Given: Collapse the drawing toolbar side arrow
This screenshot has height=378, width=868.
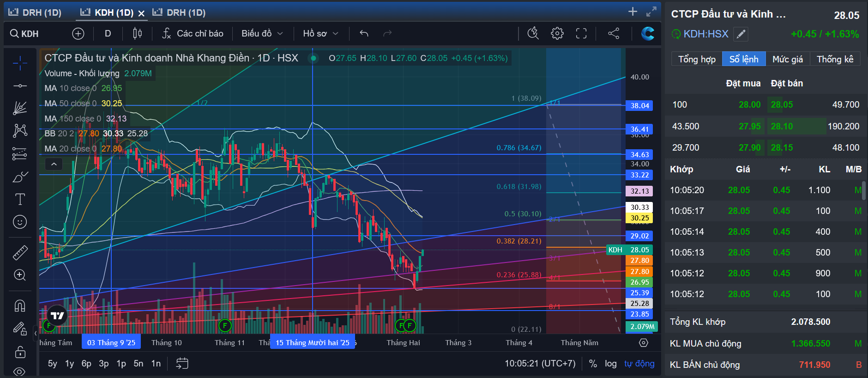Looking at the screenshot, I should (x=36, y=333).
